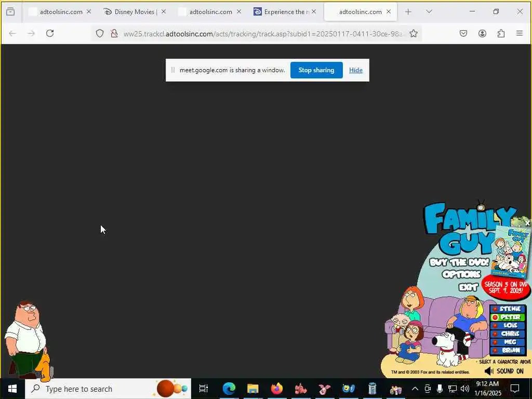Open the gray cylinder taskbar app

point(372,389)
